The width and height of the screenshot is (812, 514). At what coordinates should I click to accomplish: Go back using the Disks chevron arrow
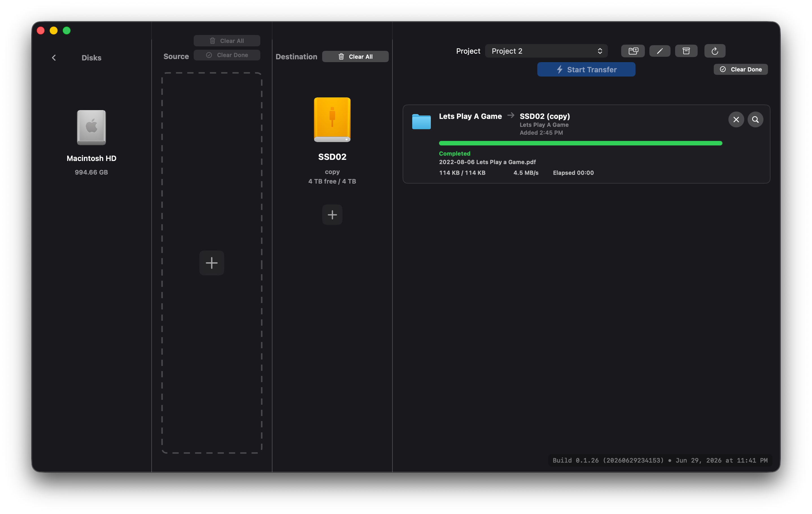click(54, 58)
